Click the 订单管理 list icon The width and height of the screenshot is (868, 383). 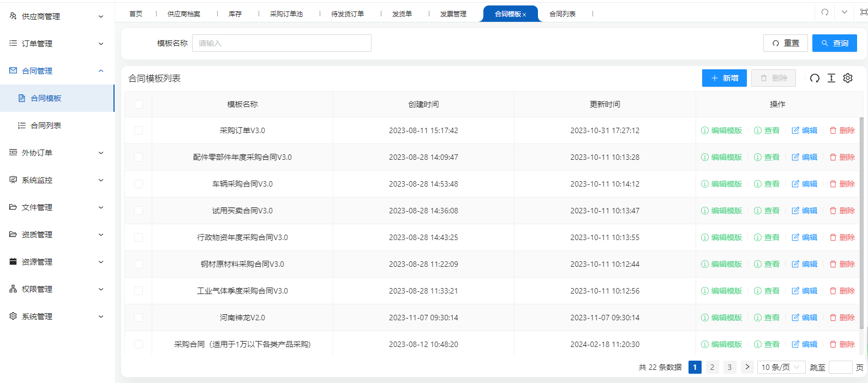coord(13,43)
